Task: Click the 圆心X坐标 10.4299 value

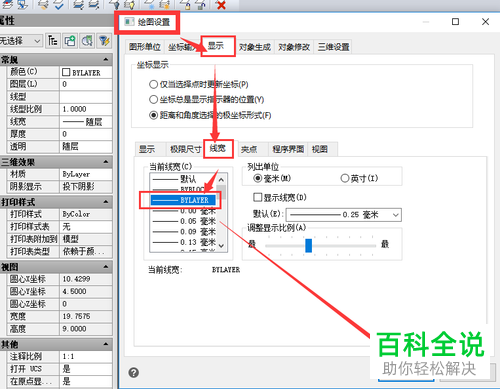Action: 86,279
